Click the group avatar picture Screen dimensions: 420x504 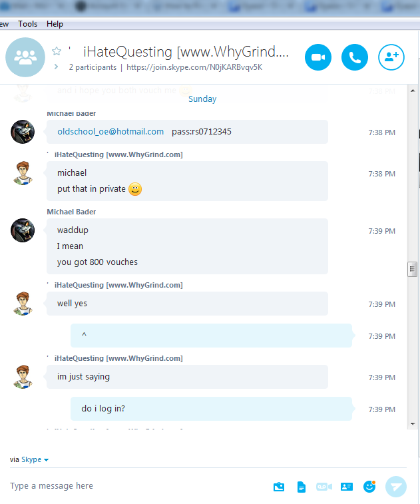point(25,57)
